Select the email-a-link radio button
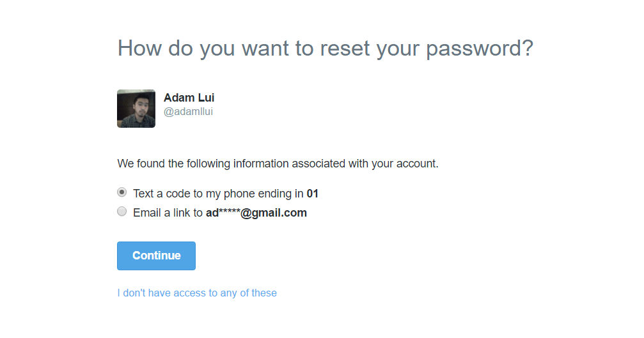Viewport: 644px width, 338px height. point(122,212)
